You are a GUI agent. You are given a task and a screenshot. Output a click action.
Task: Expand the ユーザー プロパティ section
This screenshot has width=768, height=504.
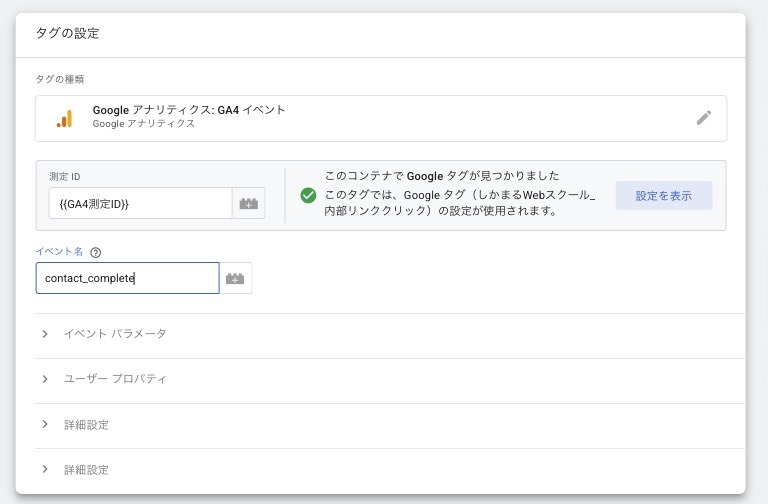click(x=390, y=379)
